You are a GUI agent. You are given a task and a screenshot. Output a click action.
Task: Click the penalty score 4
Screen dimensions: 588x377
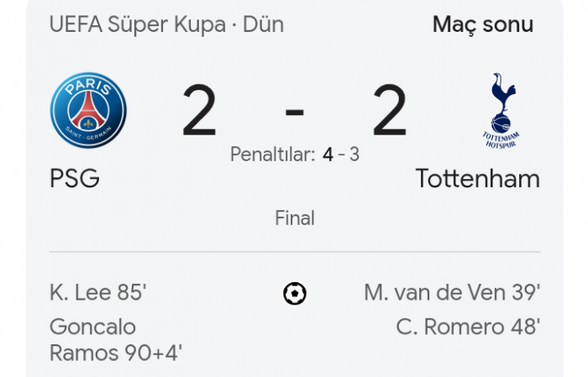(328, 154)
